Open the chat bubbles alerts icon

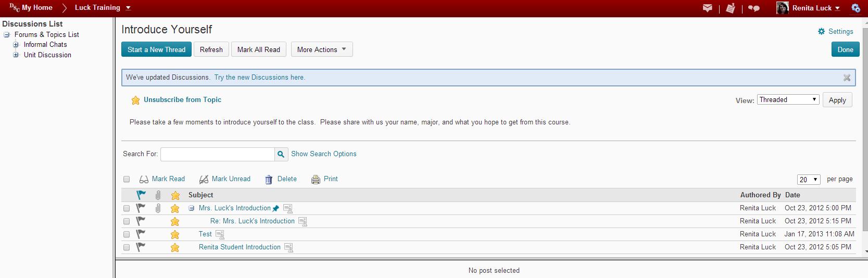coord(754,8)
